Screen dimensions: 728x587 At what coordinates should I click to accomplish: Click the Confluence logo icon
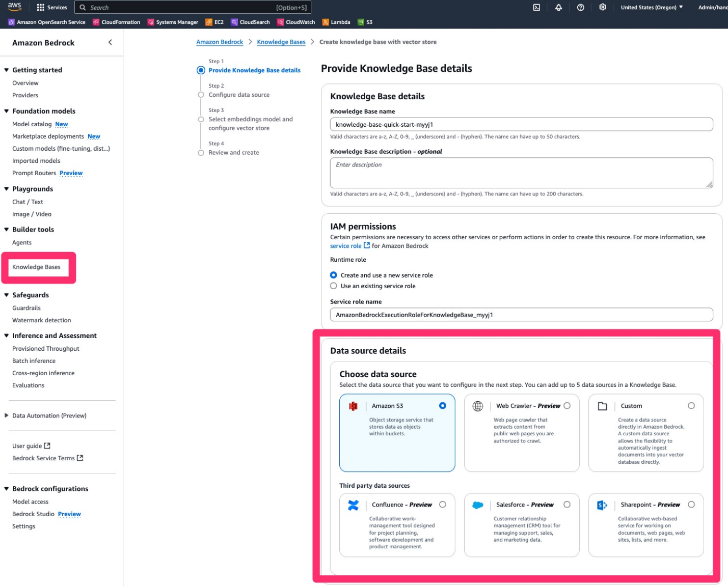click(x=353, y=505)
